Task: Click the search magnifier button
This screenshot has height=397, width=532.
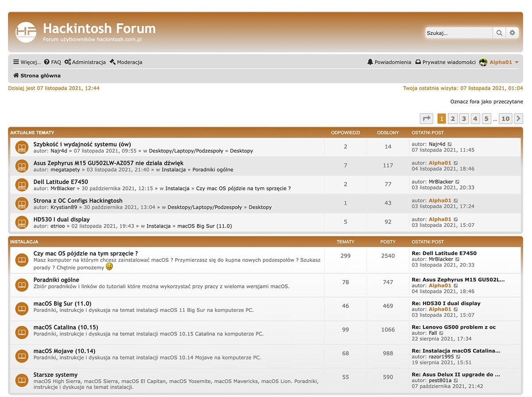Action: (x=499, y=33)
